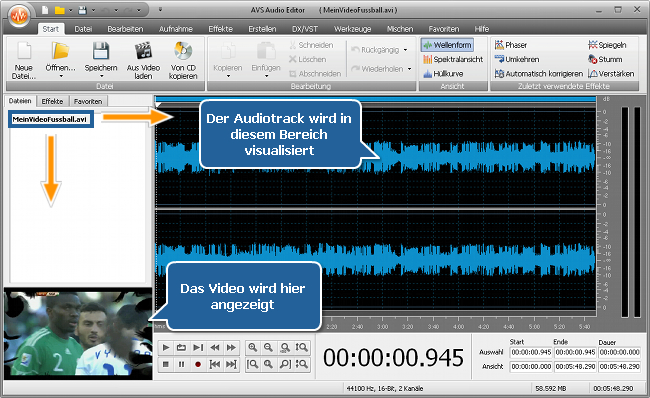The height and width of the screenshot is (398, 650).
Task: Click the Löschen button
Action: (x=308, y=59)
